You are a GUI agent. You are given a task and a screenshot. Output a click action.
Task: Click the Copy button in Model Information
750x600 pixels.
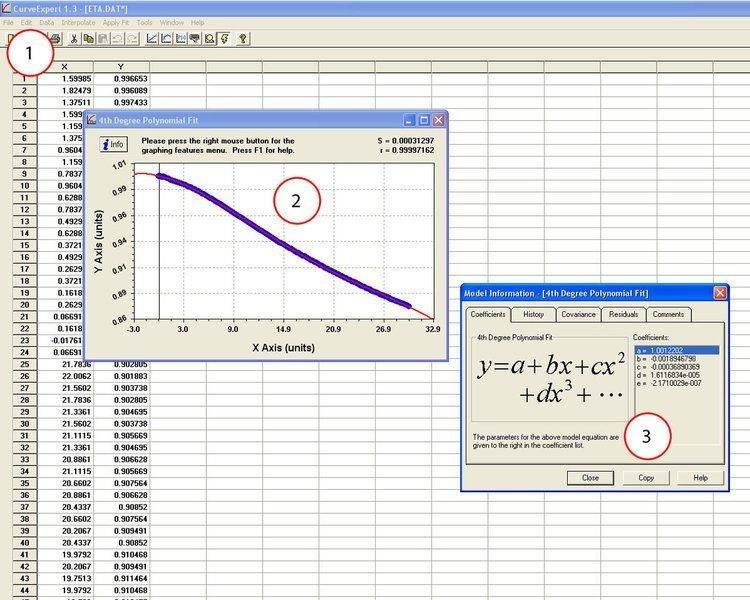click(x=646, y=478)
